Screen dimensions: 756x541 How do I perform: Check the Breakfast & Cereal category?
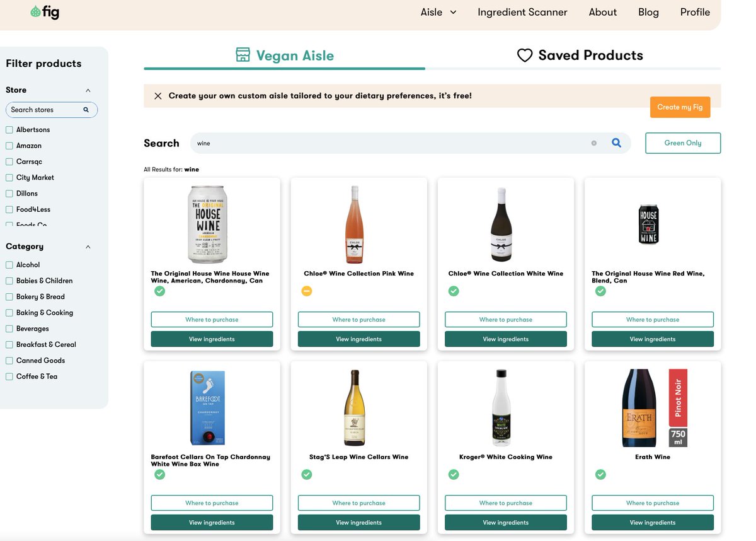pos(9,345)
